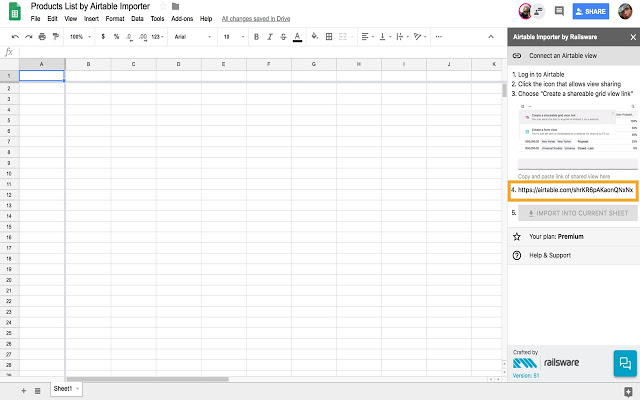Open the File menu
Image resolution: width=640 pixels, height=400 pixels.
coord(36,19)
